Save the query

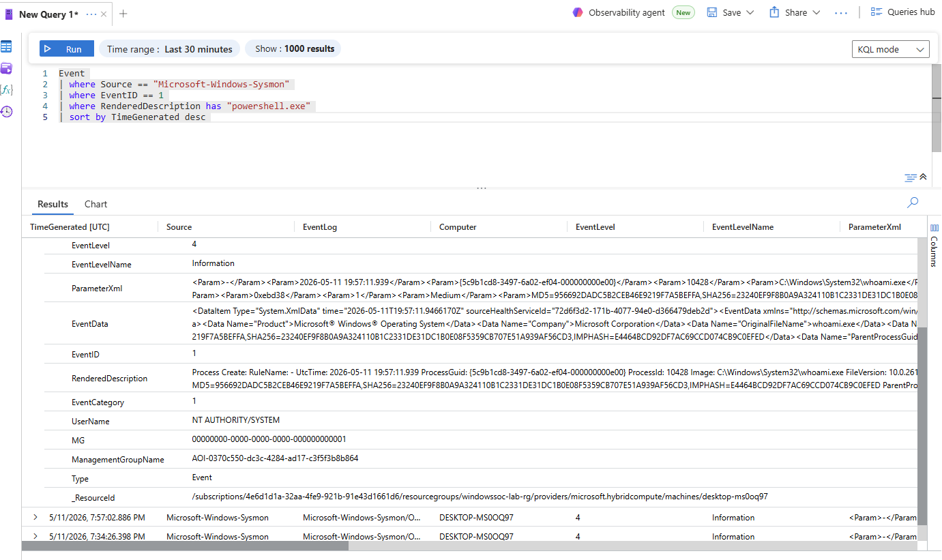724,12
